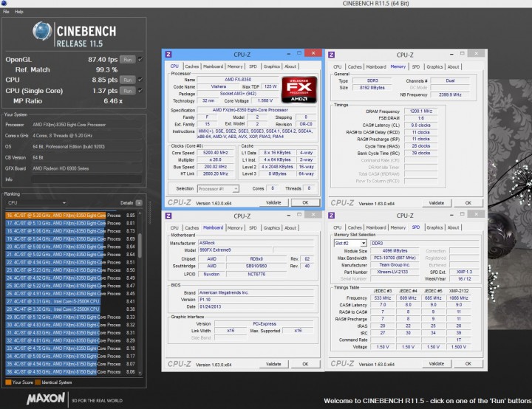Viewport: 532px width, 409px height.
Task: Click the Identical System legend swatch
Action: [38, 382]
